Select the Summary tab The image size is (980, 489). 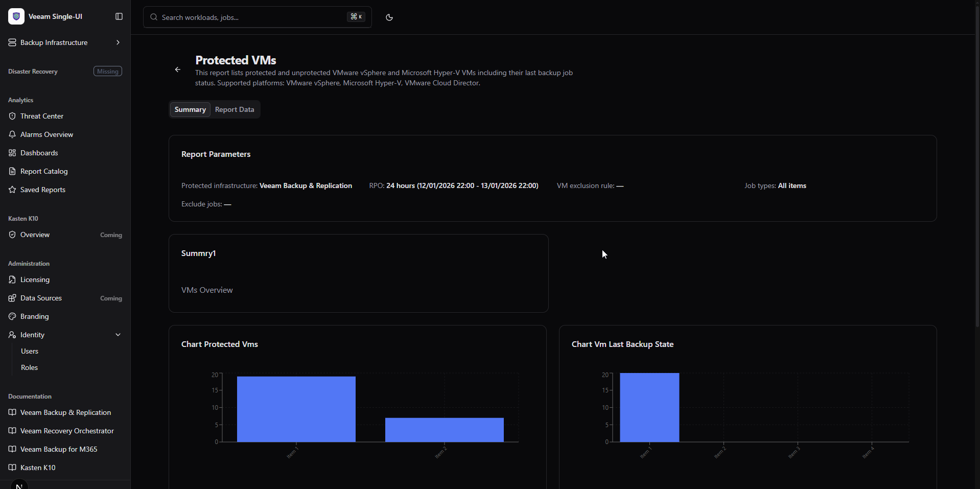point(190,109)
